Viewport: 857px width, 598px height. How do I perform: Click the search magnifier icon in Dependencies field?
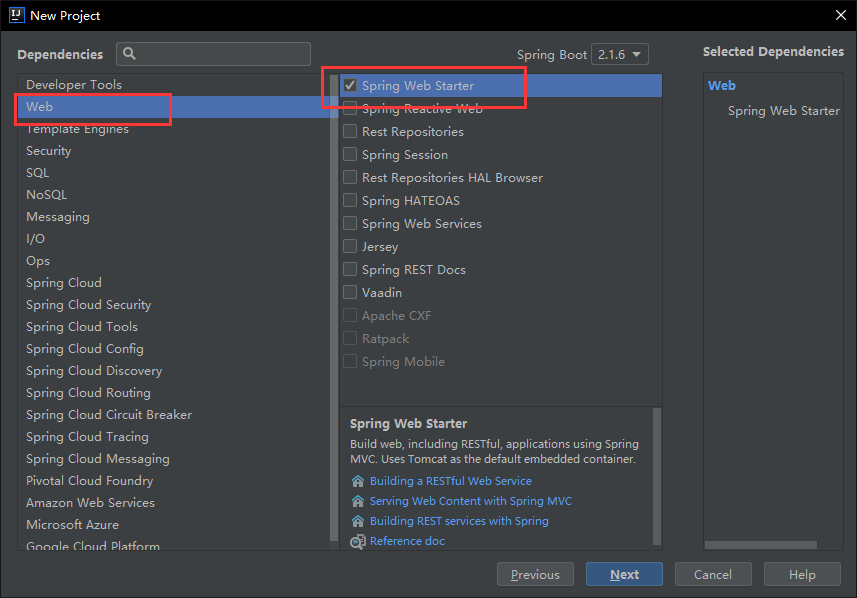pyautogui.click(x=130, y=54)
